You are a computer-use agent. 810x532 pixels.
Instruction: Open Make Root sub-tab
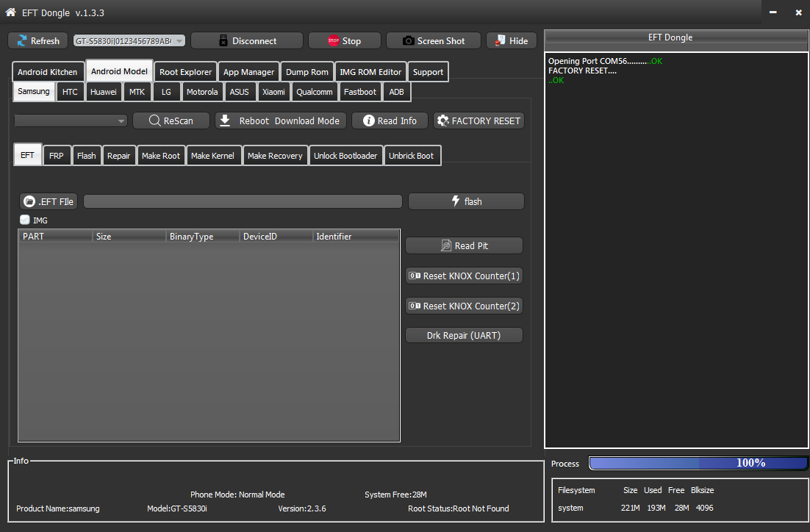[x=161, y=156]
